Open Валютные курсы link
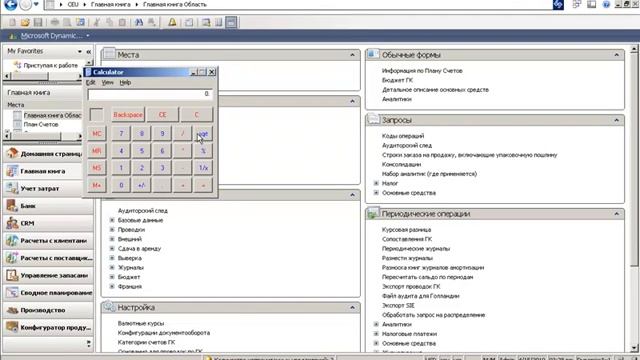This screenshot has height=360, width=640. pos(141,323)
